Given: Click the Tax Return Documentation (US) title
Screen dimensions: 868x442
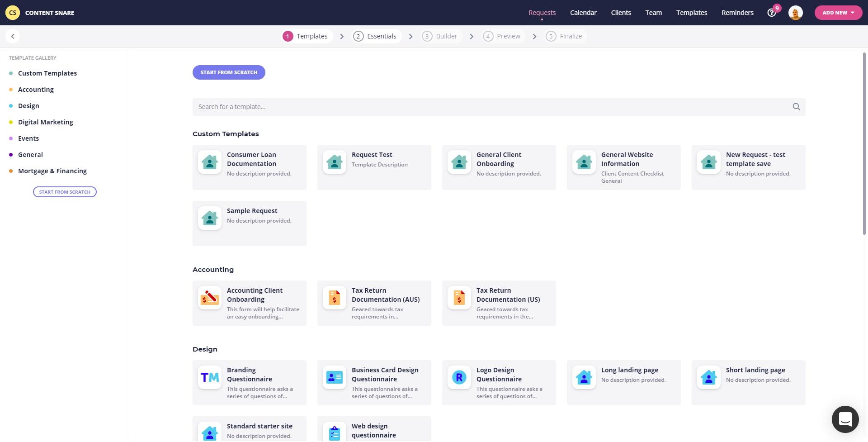Looking at the screenshot, I should tap(508, 295).
